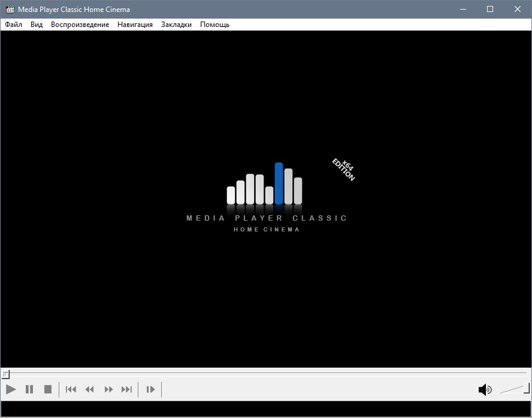Click the frame step button

tap(150, 389)
